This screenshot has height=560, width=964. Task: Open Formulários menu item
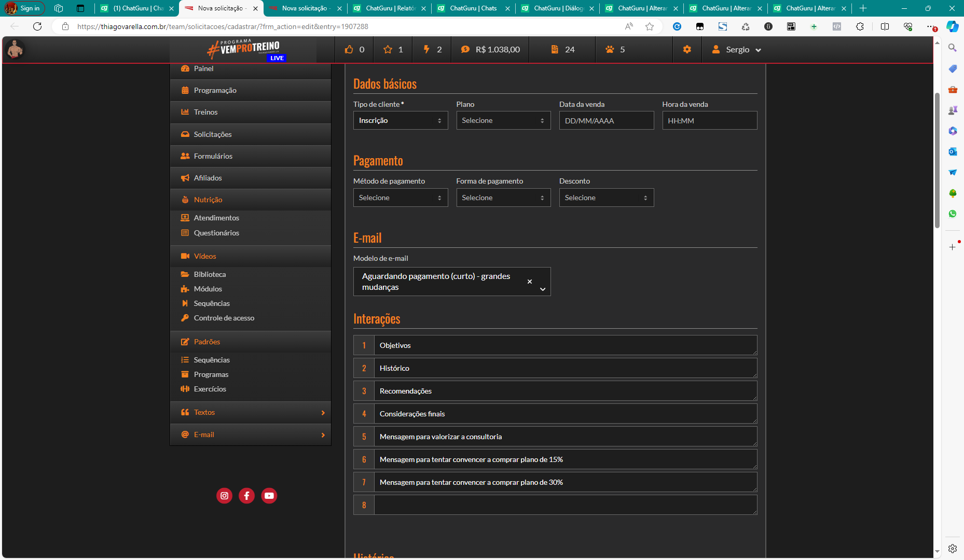[213, 156]
